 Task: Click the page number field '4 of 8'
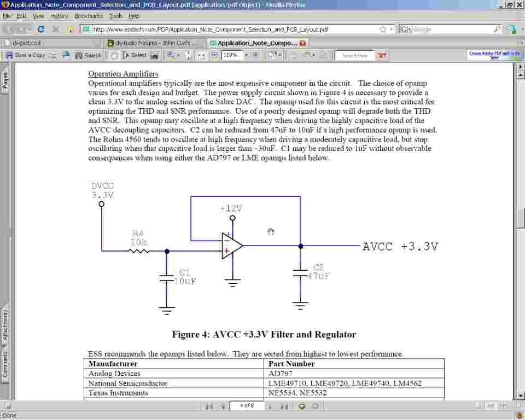[x=247, y=406]
